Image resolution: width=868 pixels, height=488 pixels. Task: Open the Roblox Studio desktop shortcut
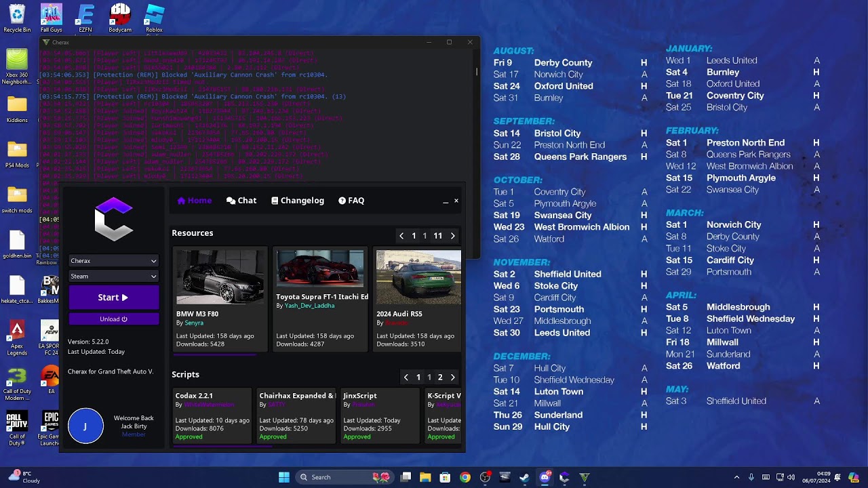click(155, 18)
